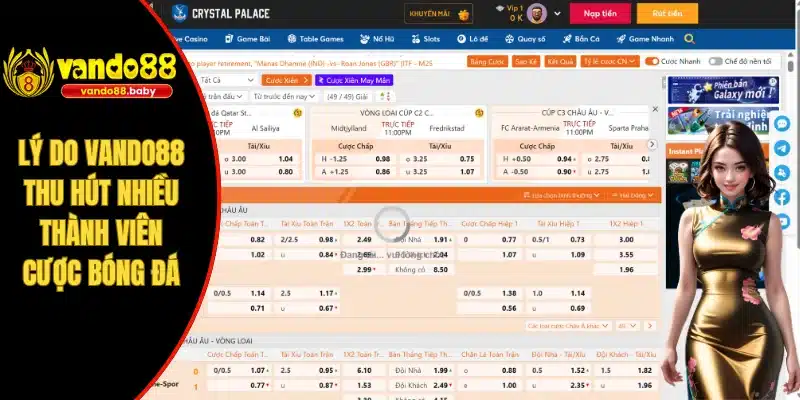Select Midtjylland H -1.25 odds 0.98

click(355, 159)
